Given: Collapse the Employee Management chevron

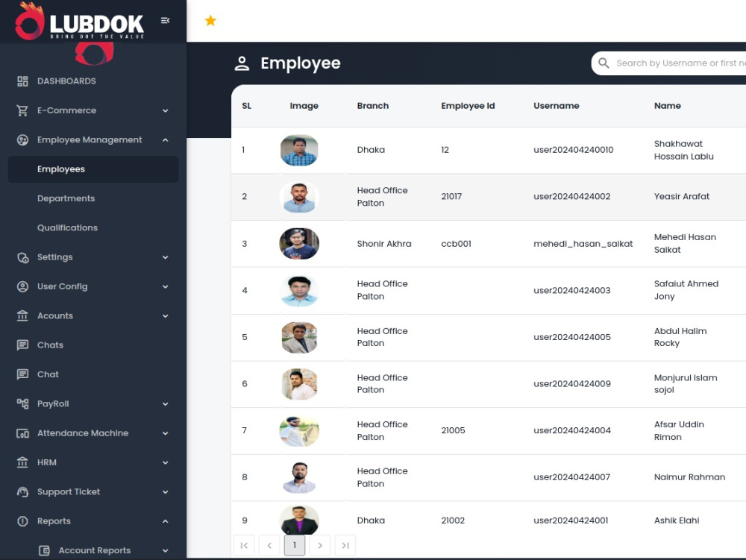Looking at the screenshot, I should [165, 139].
